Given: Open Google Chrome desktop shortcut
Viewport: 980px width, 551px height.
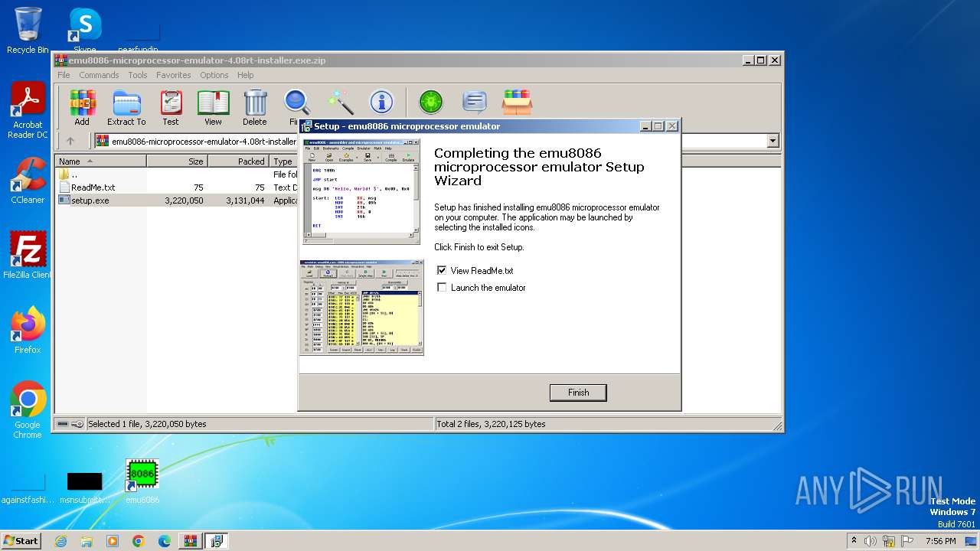Looking at the screenshot, I should (28, 410).
